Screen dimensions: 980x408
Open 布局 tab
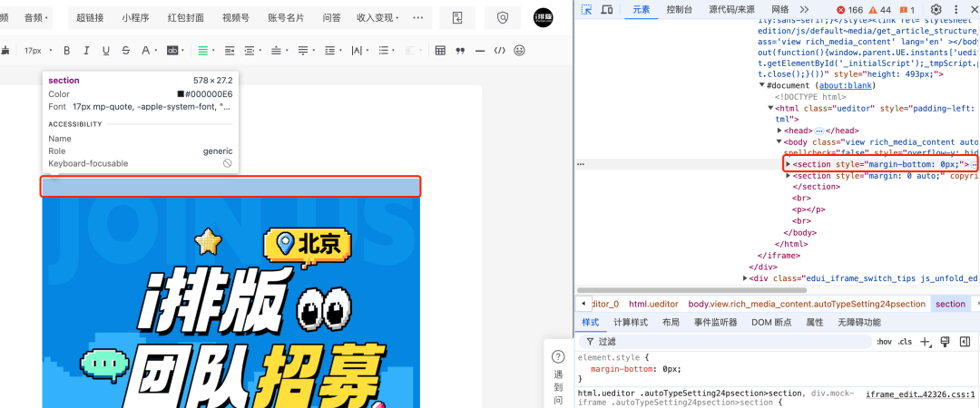671,323
